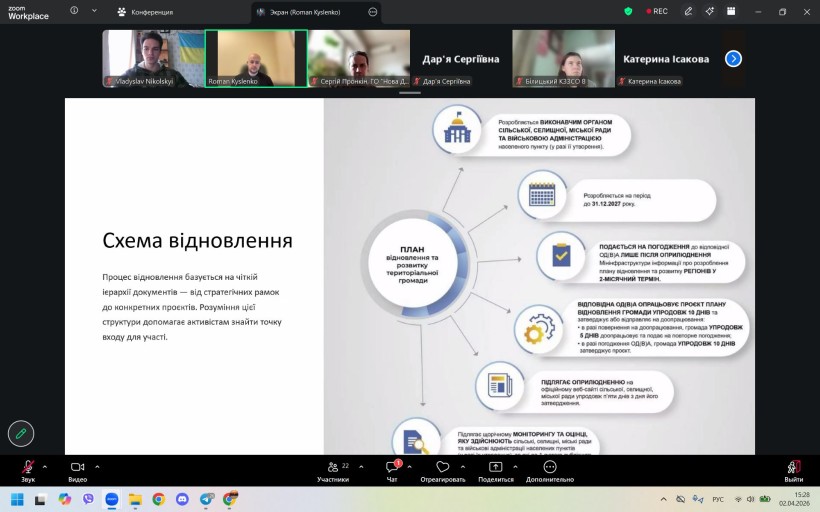Open network and volume quick settings
The height and width of the screenshot is (512, 820).
[x=751, y=499]
